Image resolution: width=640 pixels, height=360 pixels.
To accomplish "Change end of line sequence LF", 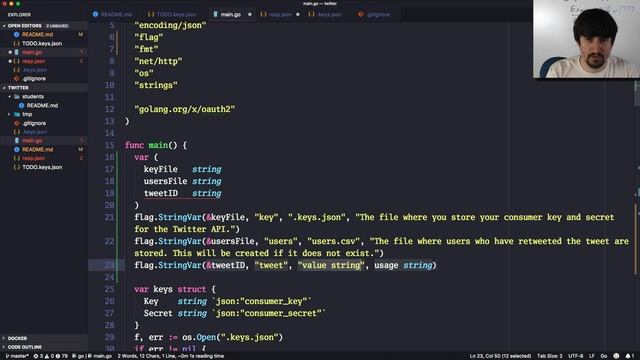I will [591, 356].
